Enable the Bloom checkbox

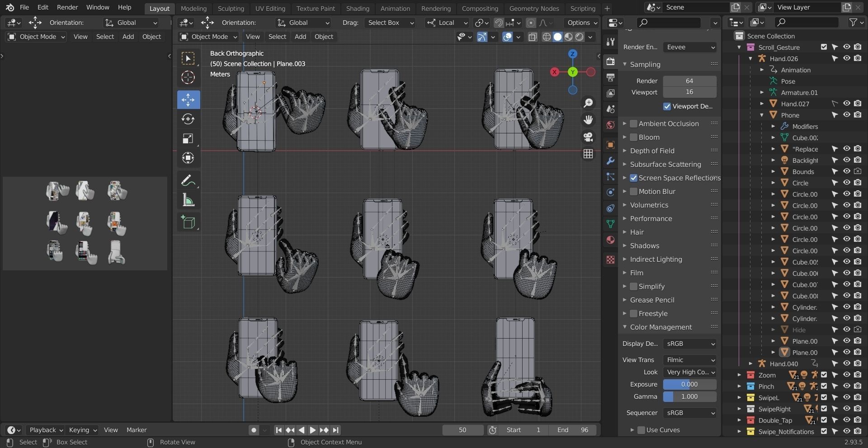pos(633,137)
